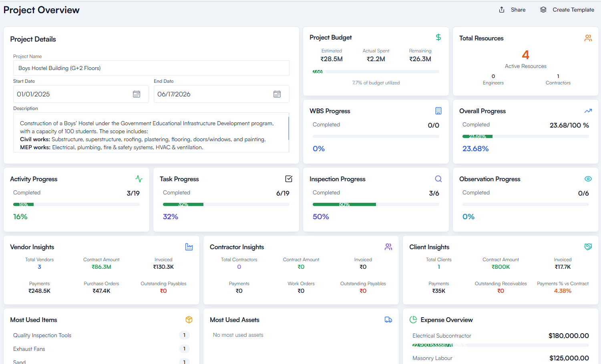Click the Create Template button
This screenshot has height=364, width=601.
pos(567,10)
